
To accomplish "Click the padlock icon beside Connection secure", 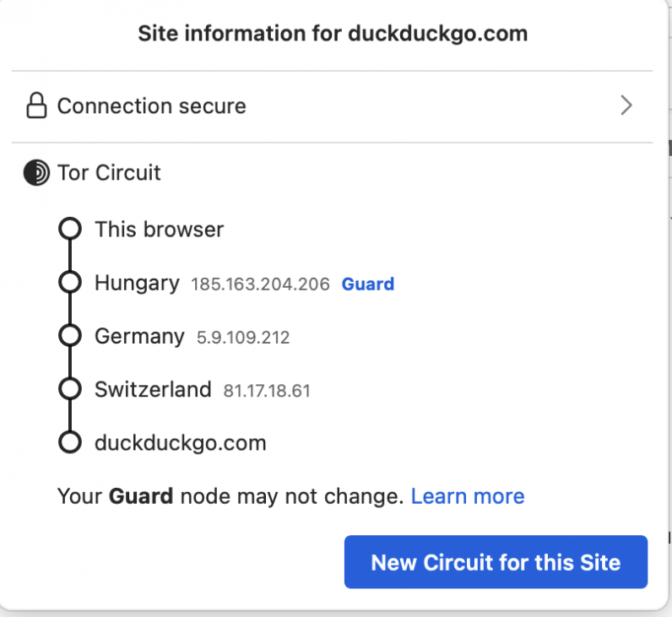I will [36, 106].
